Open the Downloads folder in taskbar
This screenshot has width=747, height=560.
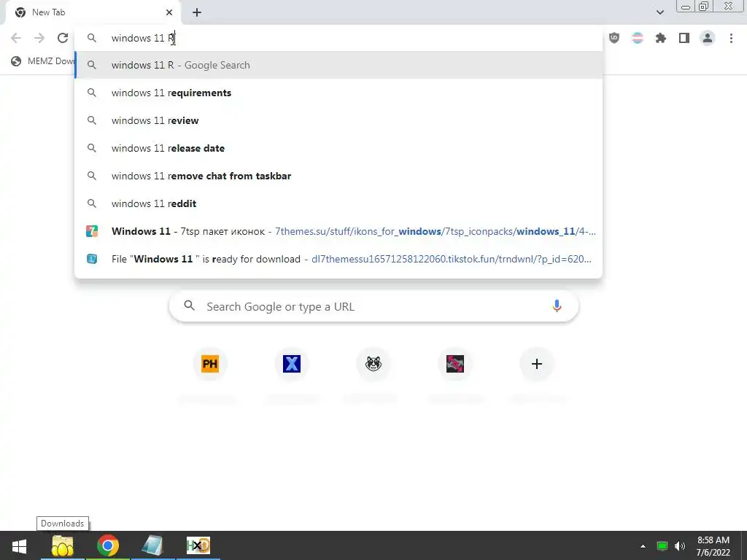(63, 545)
